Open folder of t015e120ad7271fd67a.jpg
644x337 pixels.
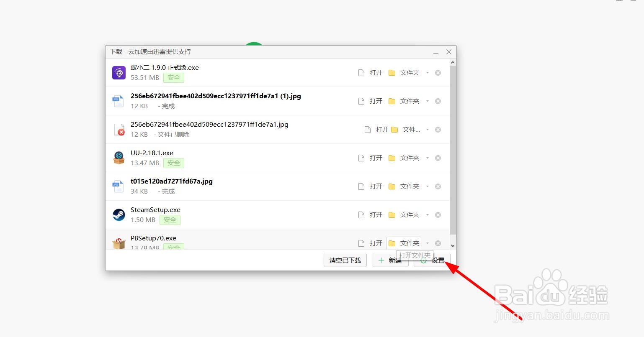click(x=404, y=186)
